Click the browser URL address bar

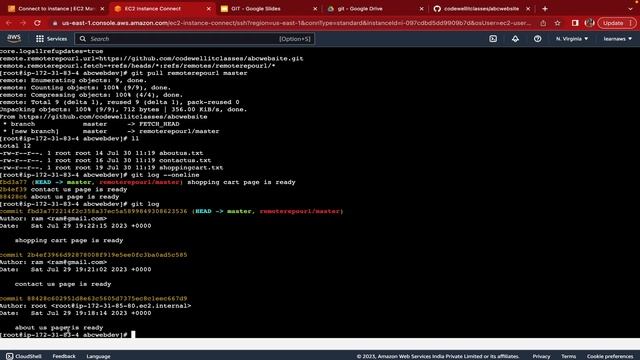tap(296, 23)
